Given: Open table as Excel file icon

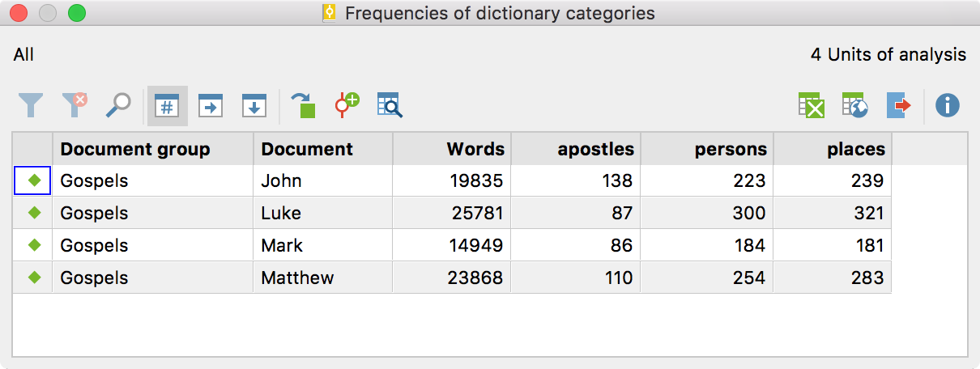Looking at the screenshot, I should point(811,106).
